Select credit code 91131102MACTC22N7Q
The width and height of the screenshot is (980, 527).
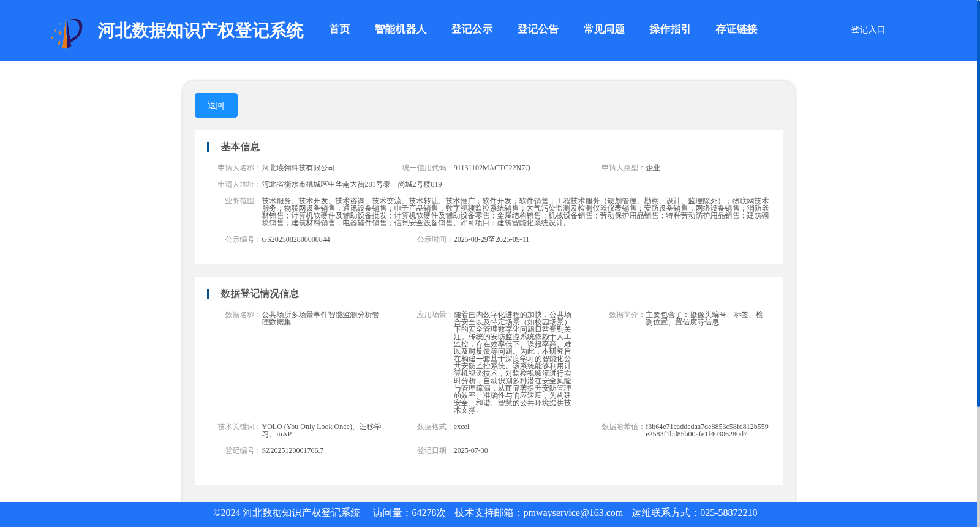point(492,168)
